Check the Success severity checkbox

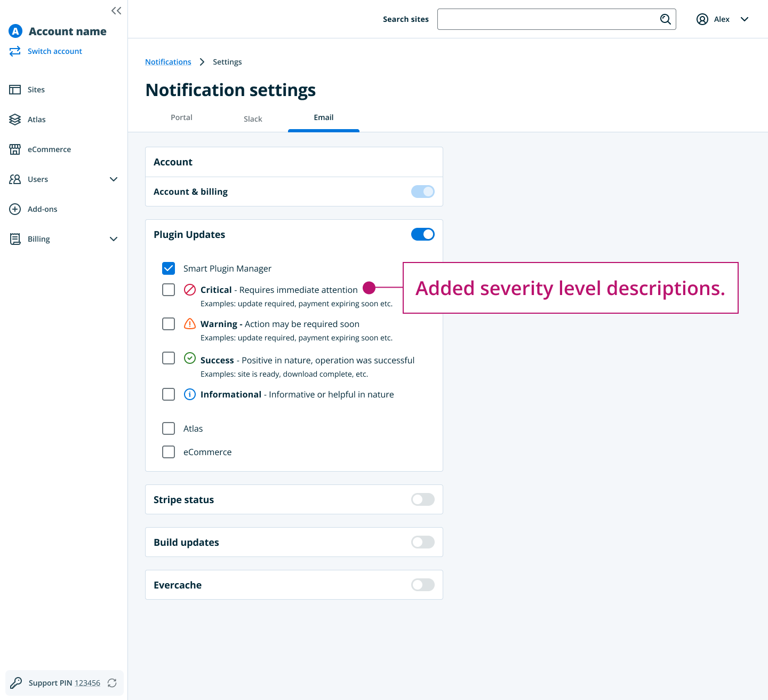coord(169,358)
